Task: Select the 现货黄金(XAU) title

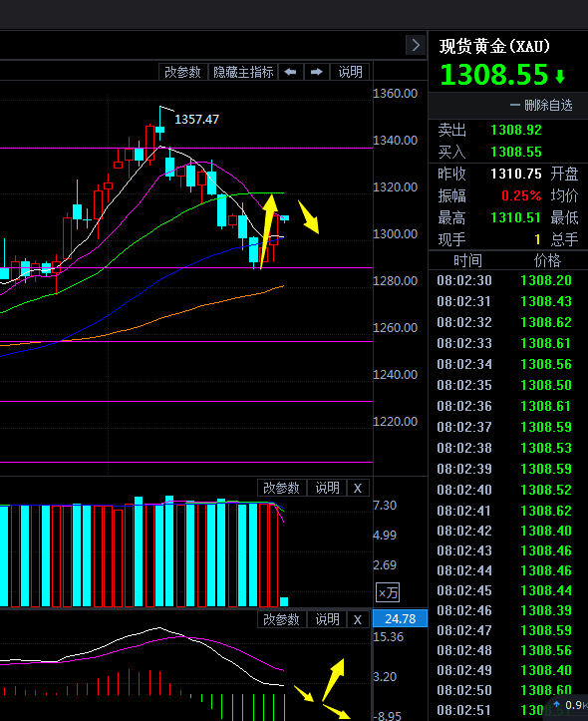Action: [x=494, y=47]
